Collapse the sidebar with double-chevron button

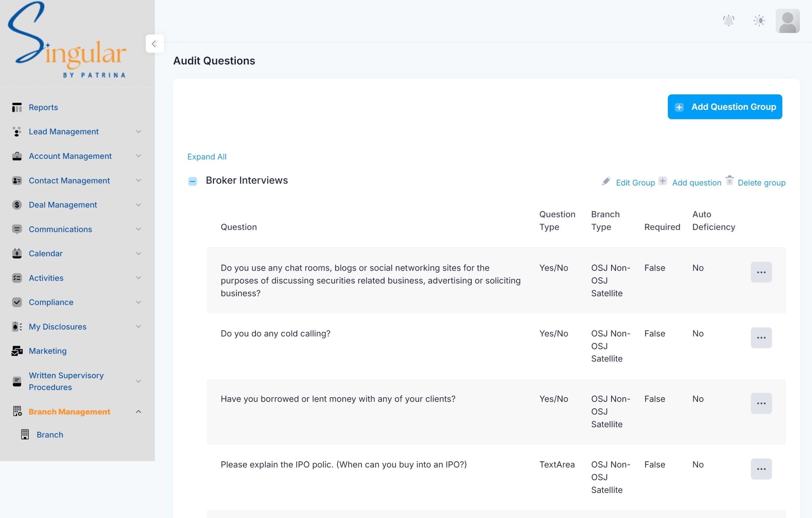pos(155,43)
